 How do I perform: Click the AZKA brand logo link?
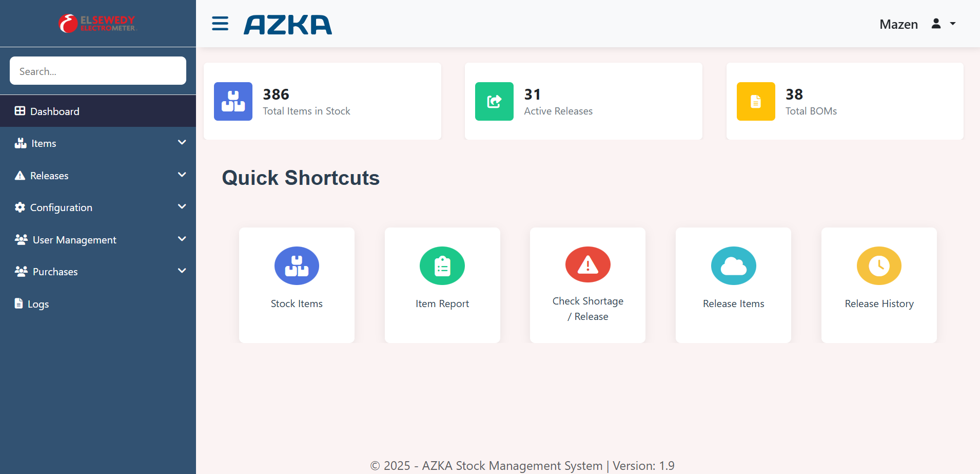pyautogui.click(x=288, y=25)
